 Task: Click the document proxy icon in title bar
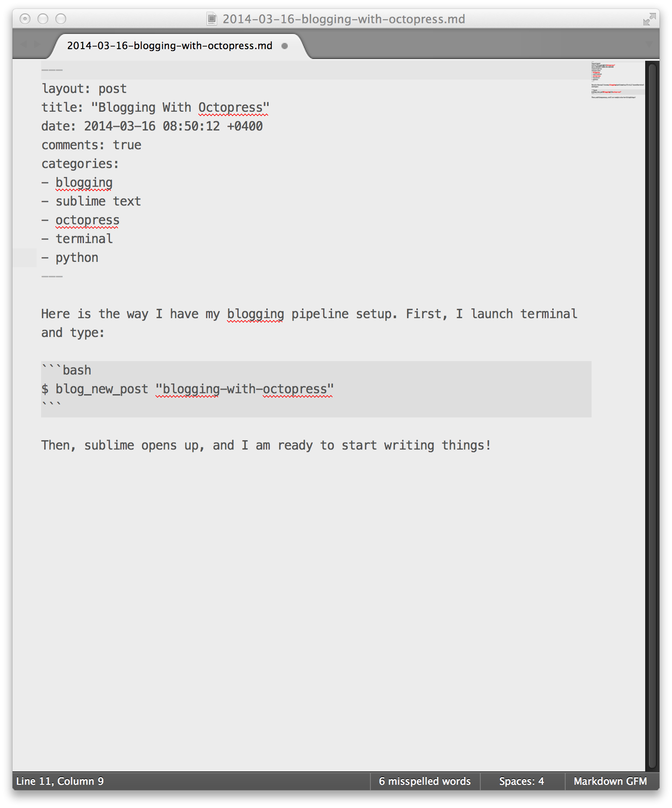coord(212,19)
